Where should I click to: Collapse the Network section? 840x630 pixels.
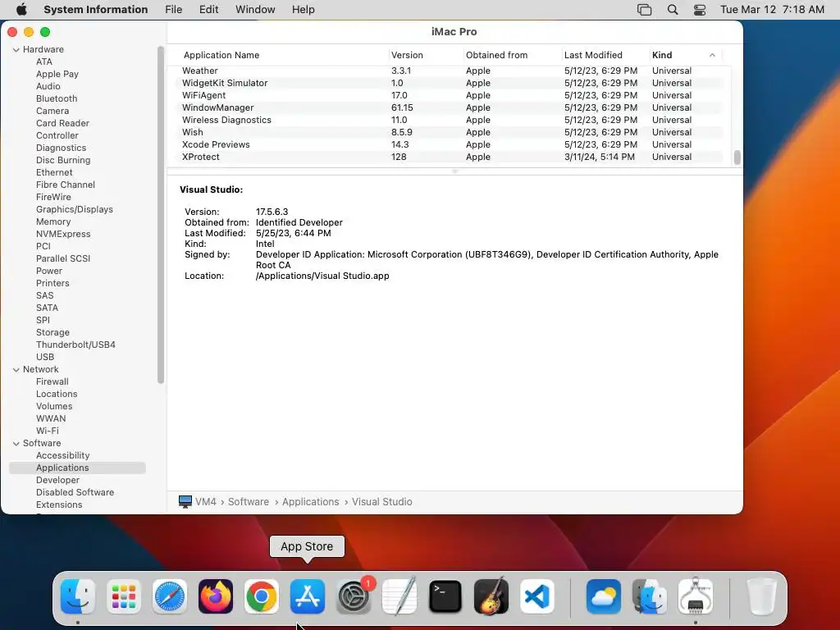point(16,370)
